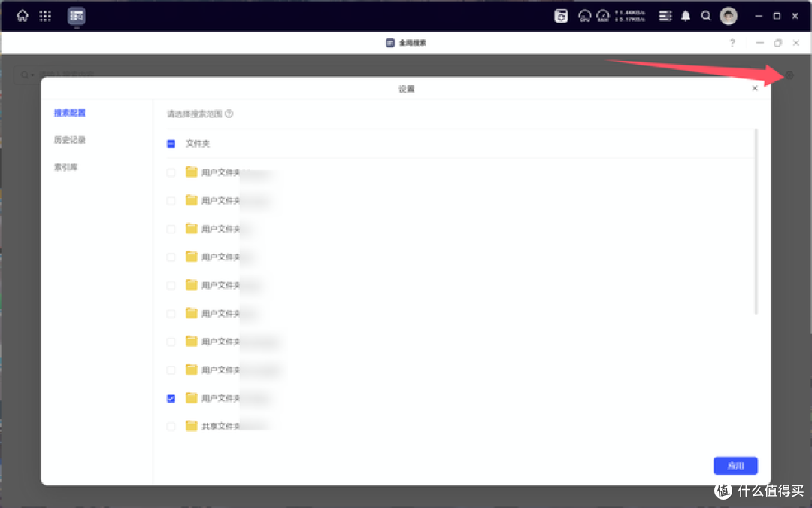Open the task list icon
The height and width of the screenshot is (508, 812).
click(665, 16)
